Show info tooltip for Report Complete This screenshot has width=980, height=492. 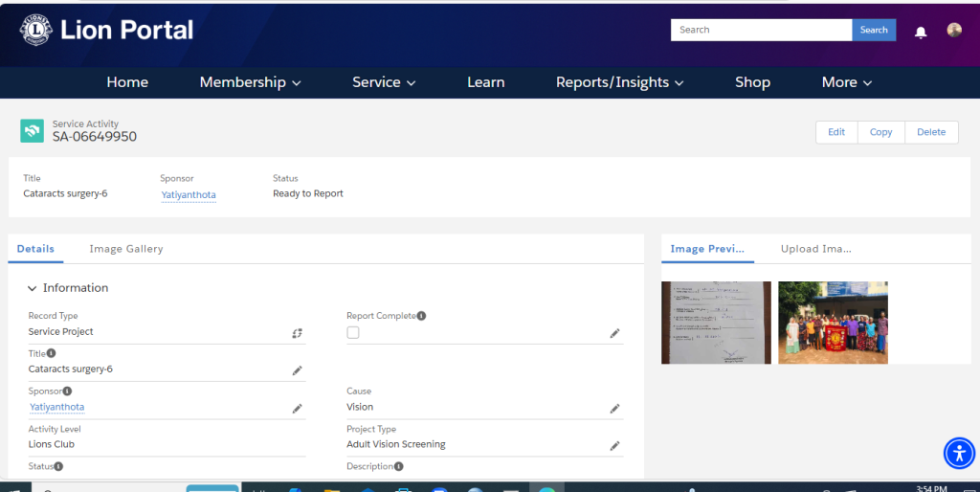click(x=421, y=316)
